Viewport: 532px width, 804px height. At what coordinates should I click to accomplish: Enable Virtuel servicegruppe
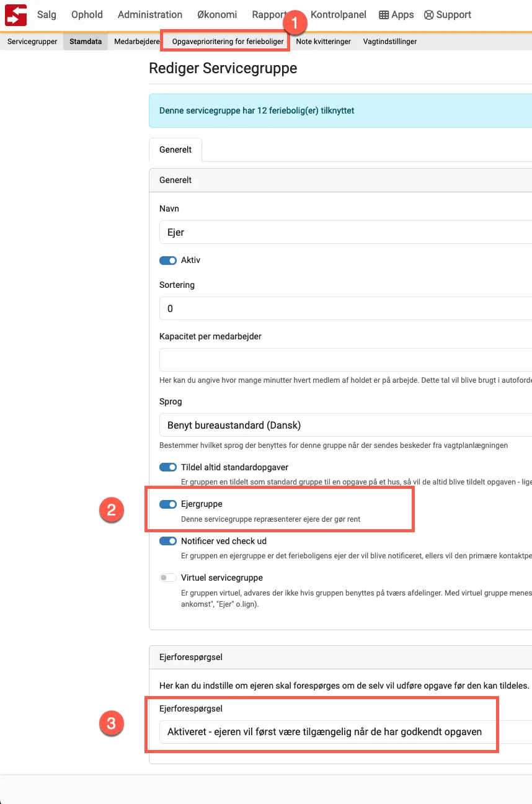point(167,577)
